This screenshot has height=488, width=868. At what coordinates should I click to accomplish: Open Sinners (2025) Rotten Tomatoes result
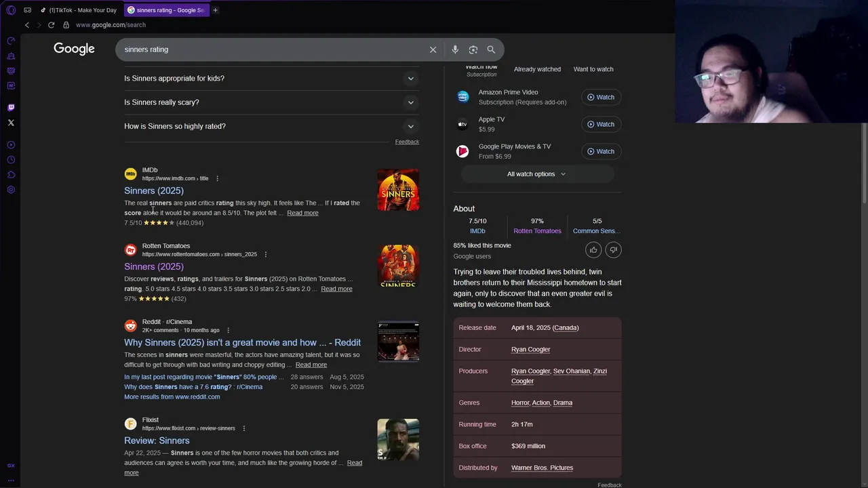(x=154, y=266)
